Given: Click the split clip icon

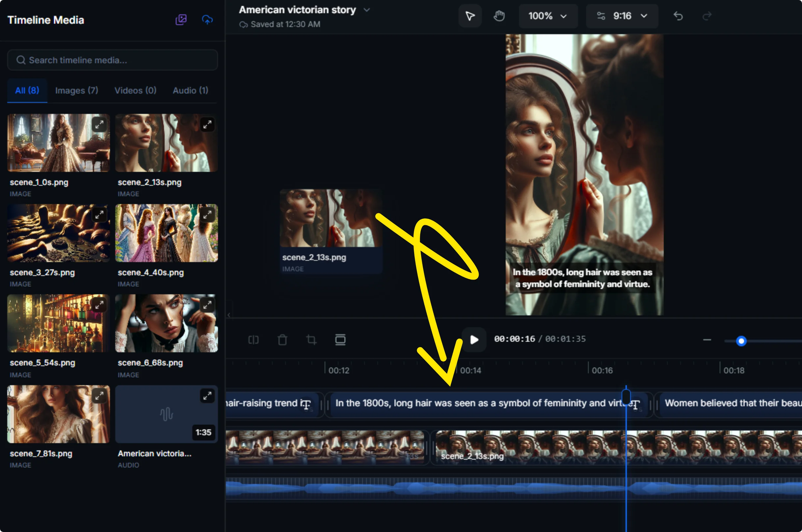Looking at the screenshot, I should [254, 340].
